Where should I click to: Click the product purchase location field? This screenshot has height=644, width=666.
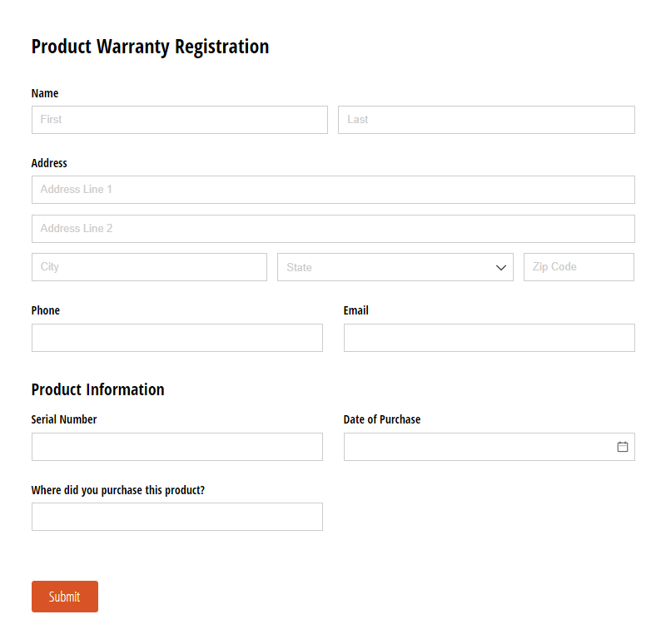(x=176, y=516)
